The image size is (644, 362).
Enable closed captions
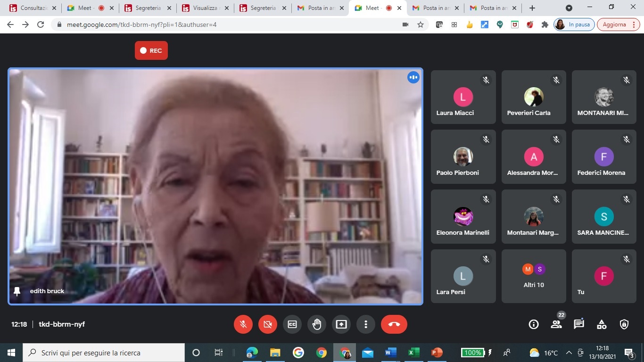(292, 324)
